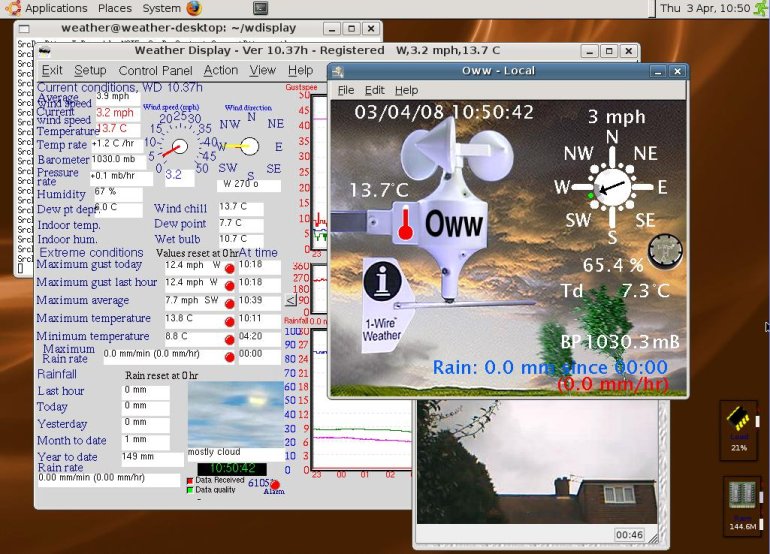The image size is (770, 554).
Task: Click the Humidity 67 % field
Action: (117, 192)
